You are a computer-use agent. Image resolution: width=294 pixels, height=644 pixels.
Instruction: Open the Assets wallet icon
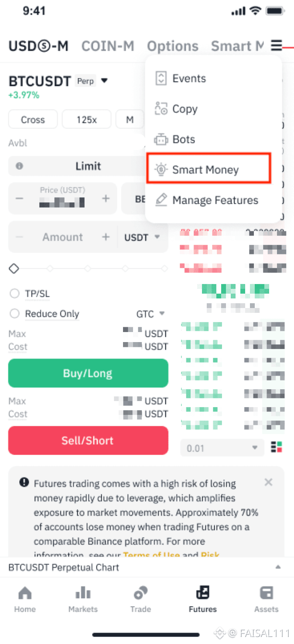(x=266, y=593)
